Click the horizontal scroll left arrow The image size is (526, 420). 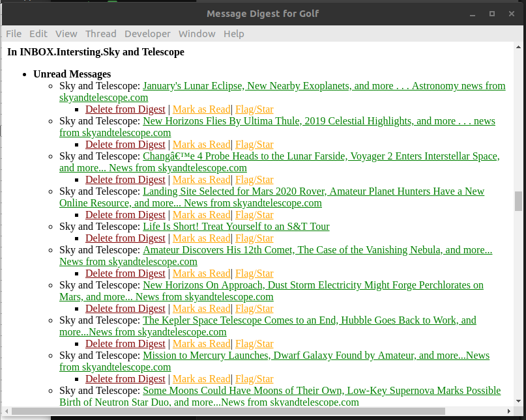click(x=7, y=411)
